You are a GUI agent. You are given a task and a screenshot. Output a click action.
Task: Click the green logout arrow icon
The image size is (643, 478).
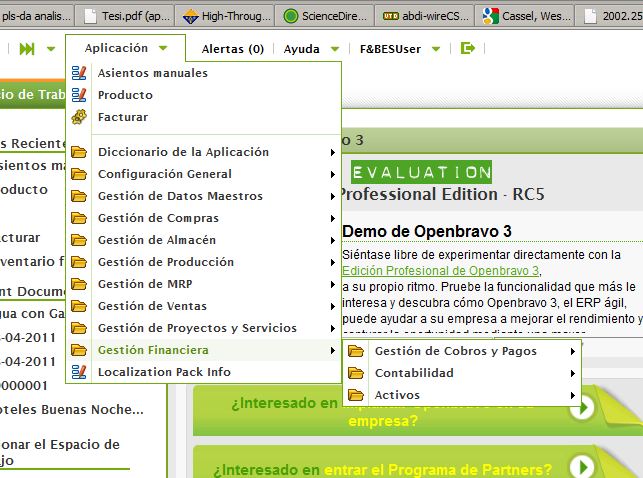coord(467,48)
